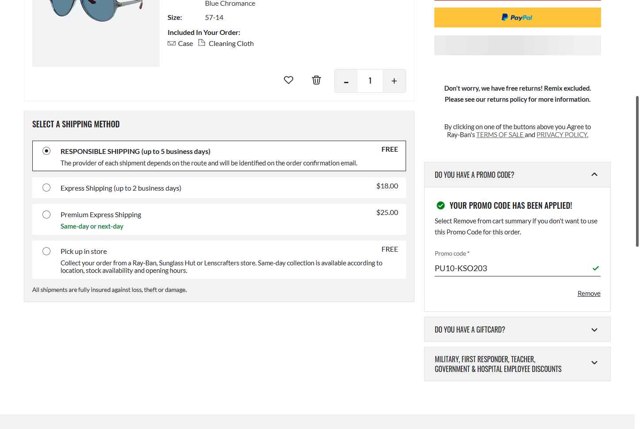
Task: Click the quantity value field showing 1
Action: (370, 81)
